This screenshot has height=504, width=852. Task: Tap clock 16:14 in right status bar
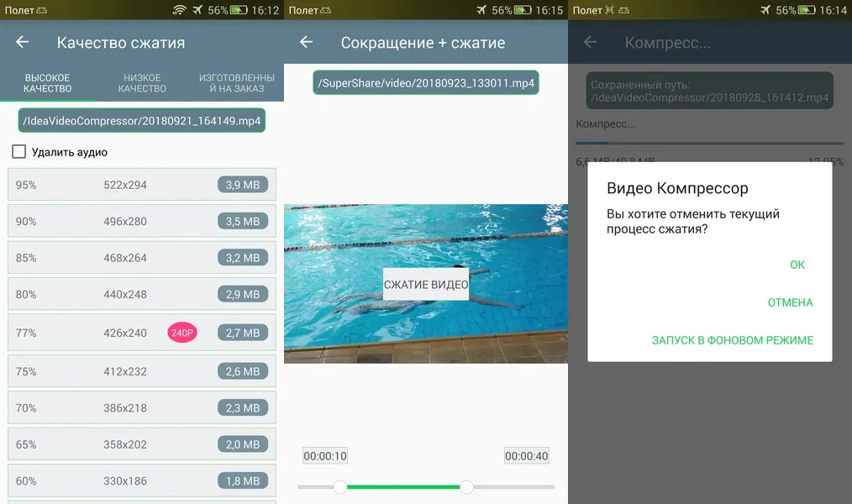pyautogui.click(x=834, y=10)
